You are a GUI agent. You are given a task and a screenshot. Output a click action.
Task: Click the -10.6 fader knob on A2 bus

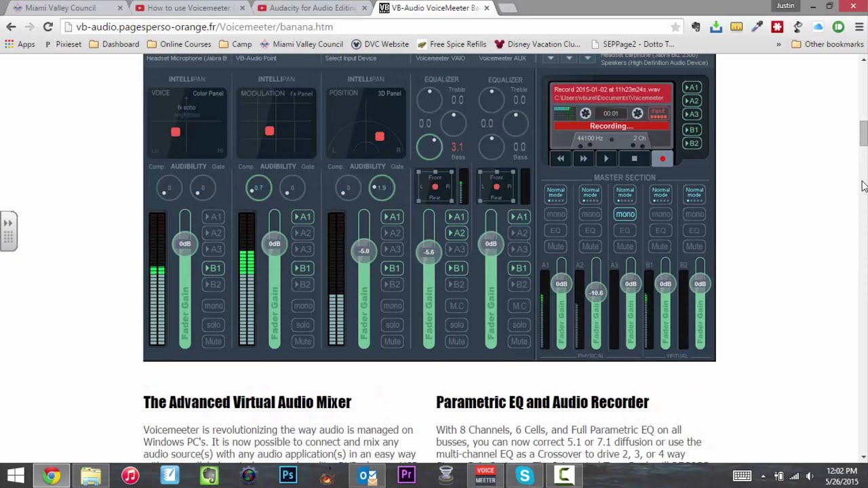(x=595, y=293)
